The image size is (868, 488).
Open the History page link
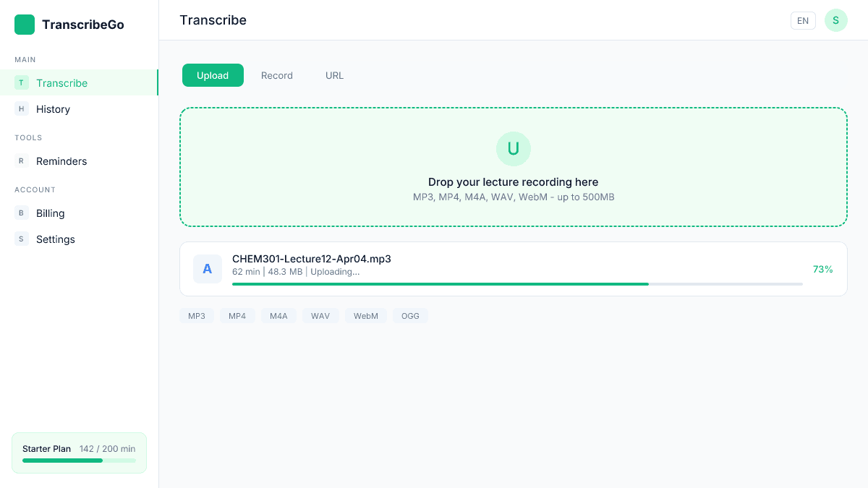[x=53, y=109]
